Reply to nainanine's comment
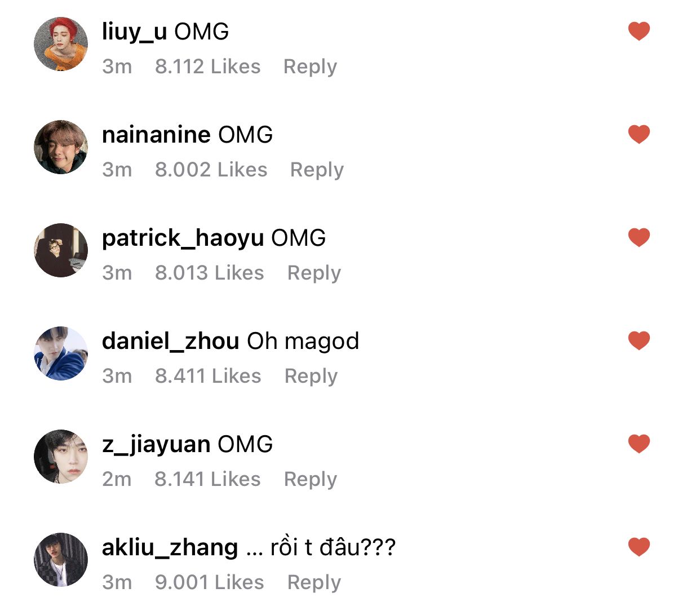The width and height of the screenshot is (700, 606). tap(317, 170)
